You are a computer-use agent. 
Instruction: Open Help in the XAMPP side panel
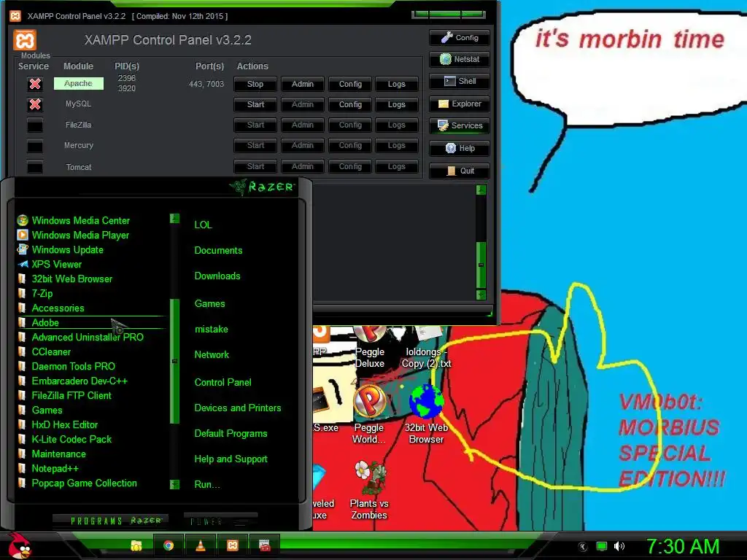(x=460, y=148)
